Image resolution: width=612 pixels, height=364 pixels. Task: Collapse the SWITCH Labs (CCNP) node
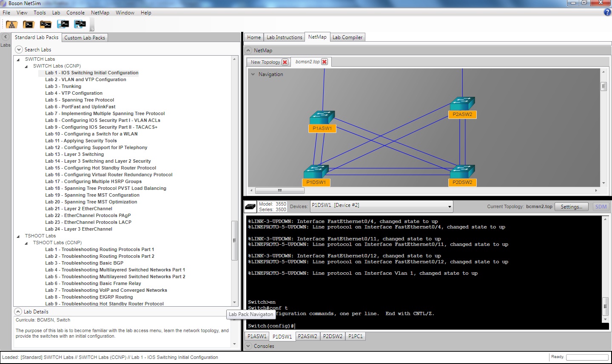[26, 66]
